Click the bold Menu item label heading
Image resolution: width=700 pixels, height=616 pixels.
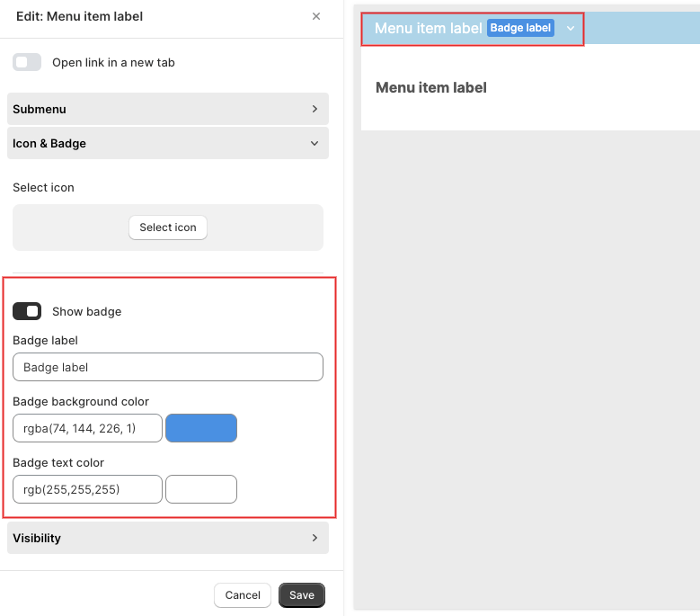[431, 87]
